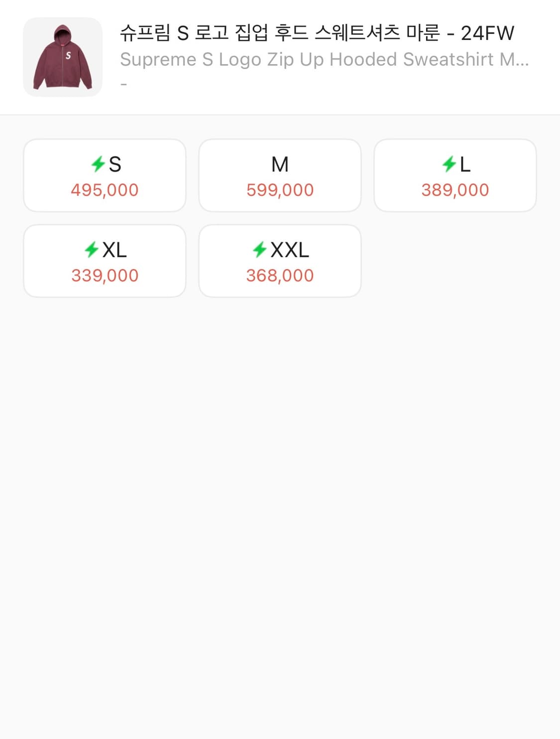Click the 24FW season text in title
This screenshot has width=560, height=739.
pyautogui.click(x=487, y=33)
